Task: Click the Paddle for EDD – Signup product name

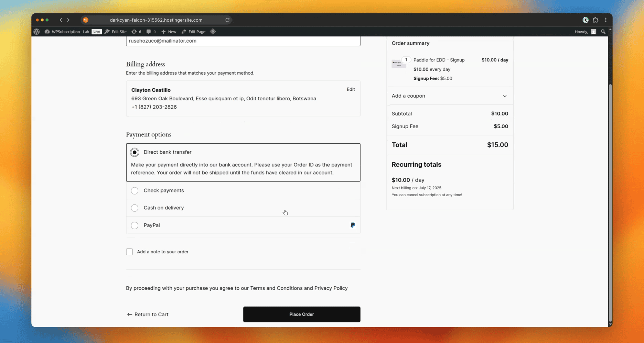Action: (x=439, y=60)
